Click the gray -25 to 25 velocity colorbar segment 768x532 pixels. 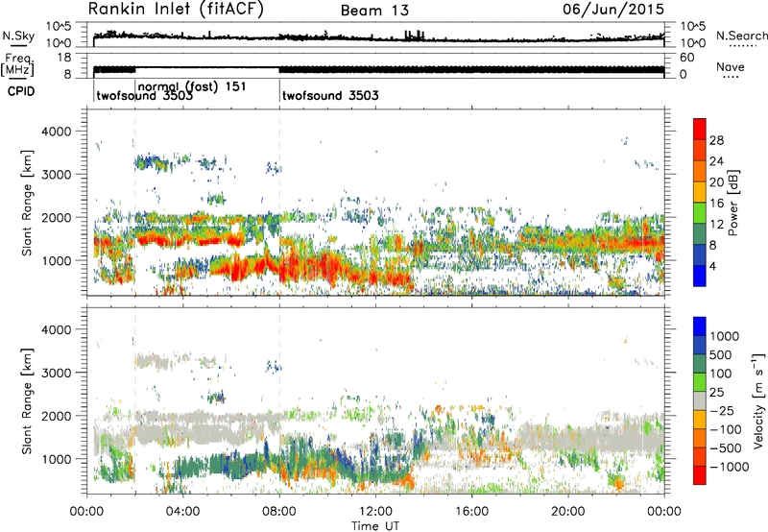click(x=700, y=400)
